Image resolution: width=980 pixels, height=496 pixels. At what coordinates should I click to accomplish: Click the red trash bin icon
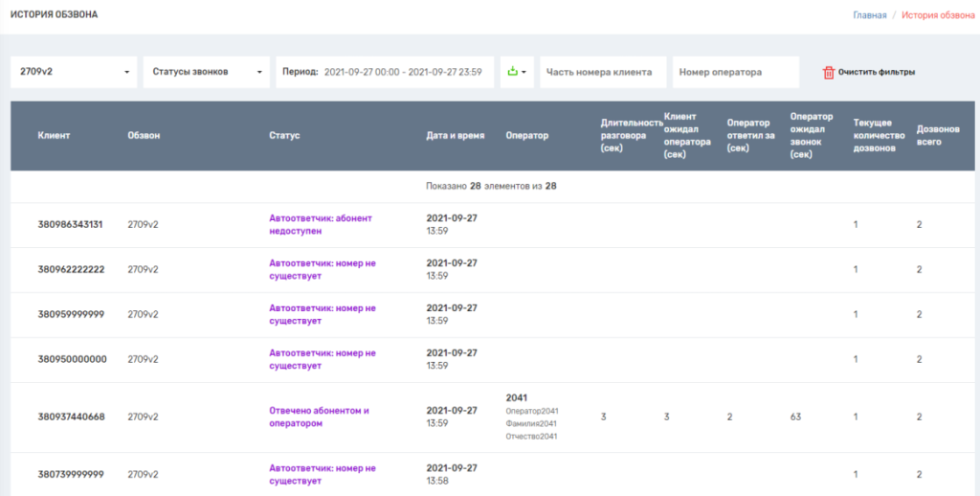[829, 72]
